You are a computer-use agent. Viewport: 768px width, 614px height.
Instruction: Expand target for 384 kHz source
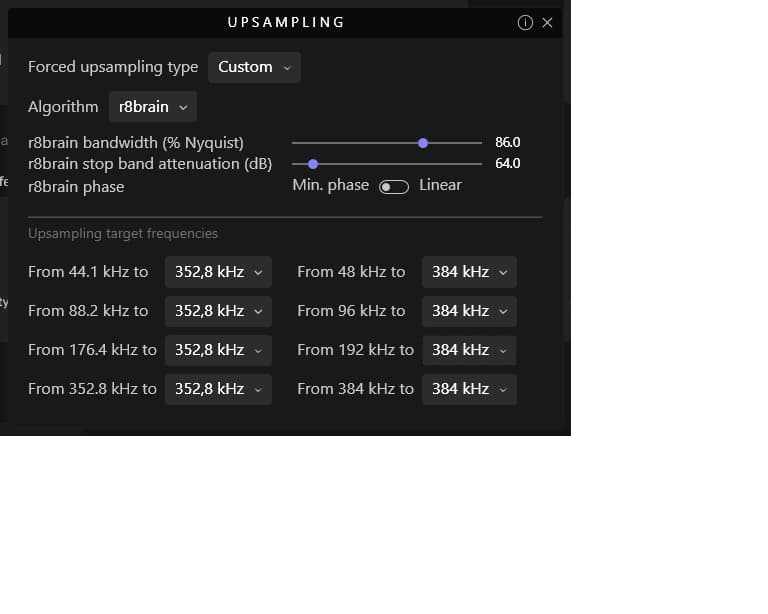coord(469,389)
